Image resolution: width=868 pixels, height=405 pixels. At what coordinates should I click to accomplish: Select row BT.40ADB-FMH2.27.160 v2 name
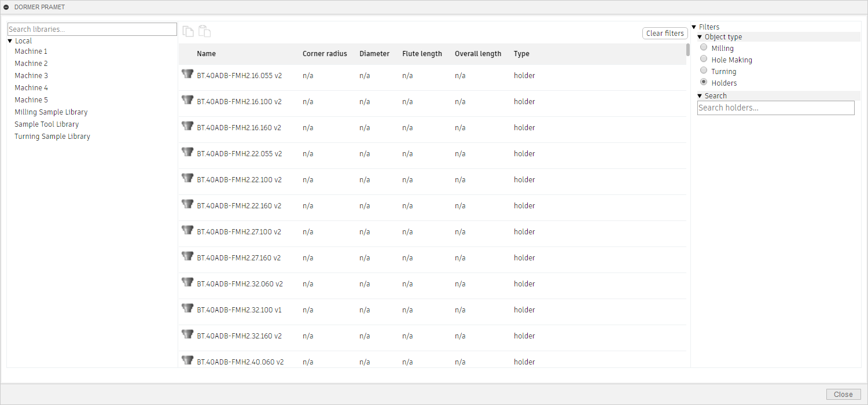239,258
